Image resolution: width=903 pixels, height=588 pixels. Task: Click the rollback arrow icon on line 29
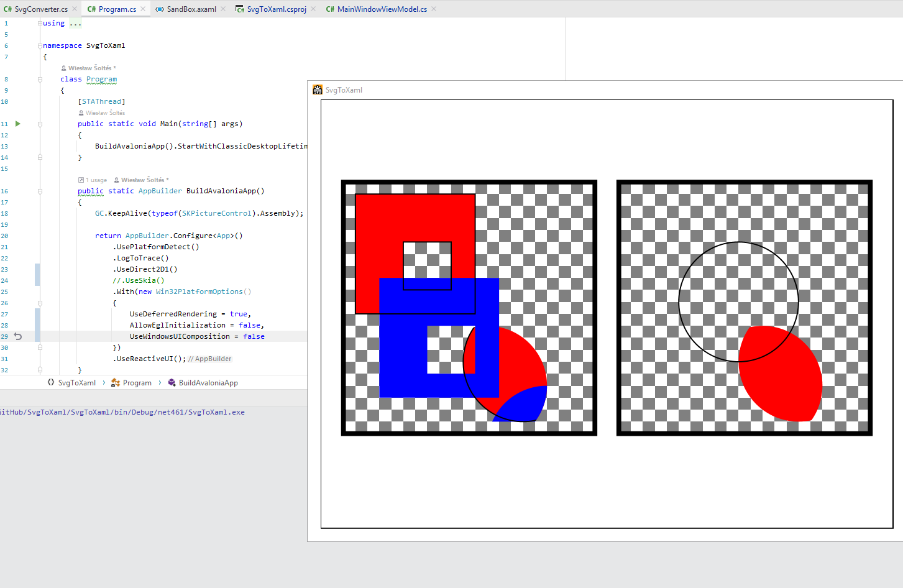tap(18, 336)
